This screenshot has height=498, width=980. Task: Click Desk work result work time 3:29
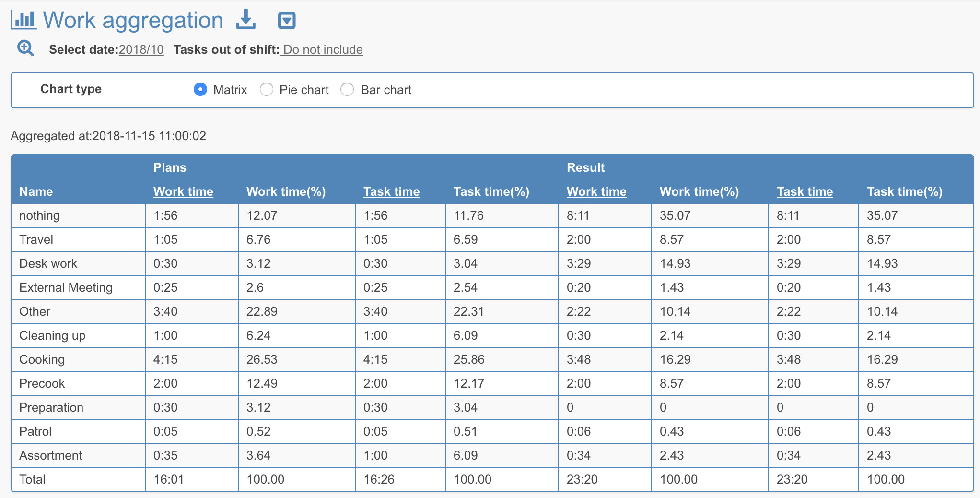coord(579,263)
